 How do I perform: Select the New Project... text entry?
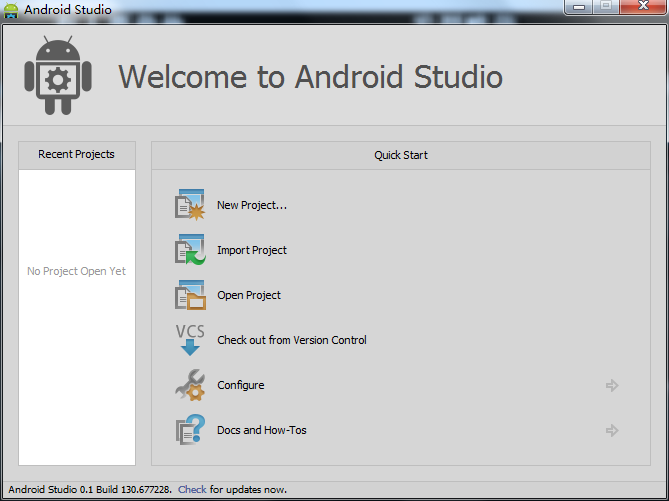tap(252, 205)
